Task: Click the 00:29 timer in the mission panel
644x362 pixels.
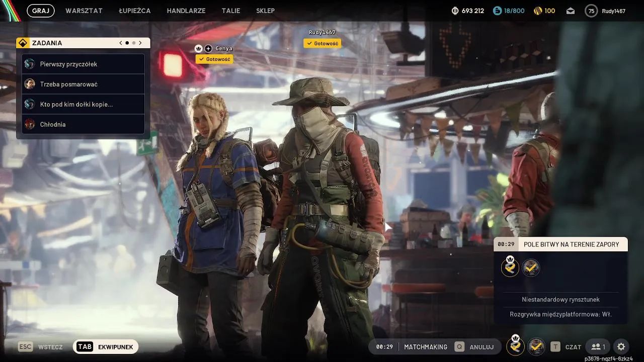Action: tap(506, 244)
